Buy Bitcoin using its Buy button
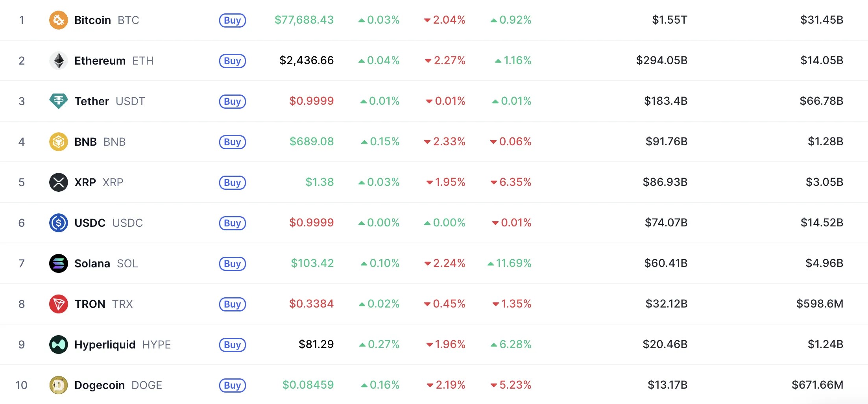Viewport: 868px width, 404px height. coord(232,20)
